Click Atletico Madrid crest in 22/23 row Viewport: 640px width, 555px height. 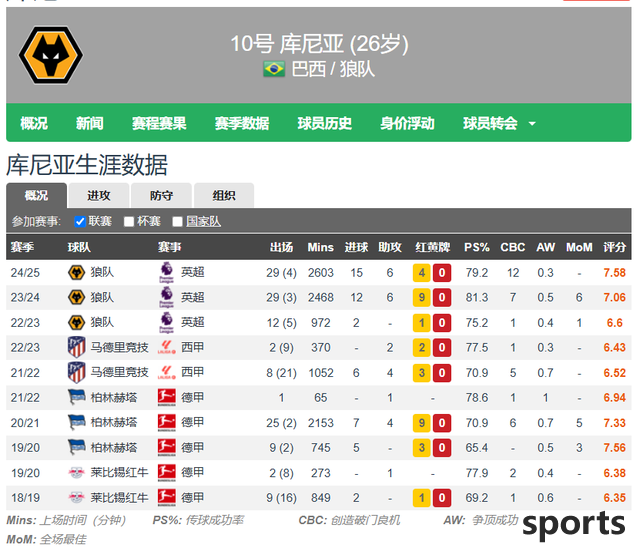pyautogui.click(x=76, y=347)
